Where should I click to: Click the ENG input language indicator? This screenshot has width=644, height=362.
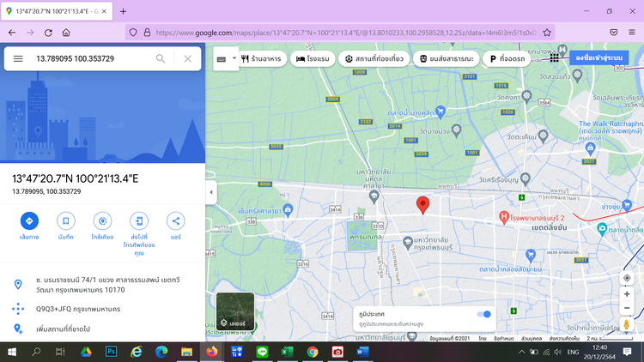coord(573,353)
